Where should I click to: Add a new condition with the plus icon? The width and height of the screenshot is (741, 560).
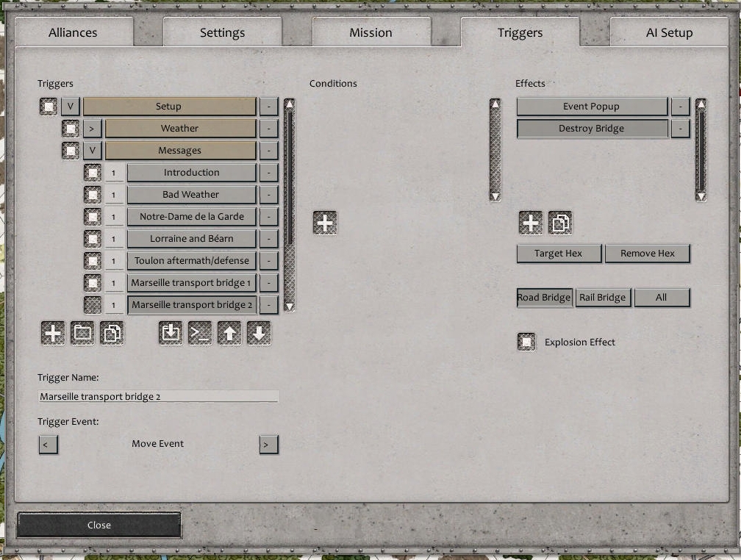[x=325, y=222]
